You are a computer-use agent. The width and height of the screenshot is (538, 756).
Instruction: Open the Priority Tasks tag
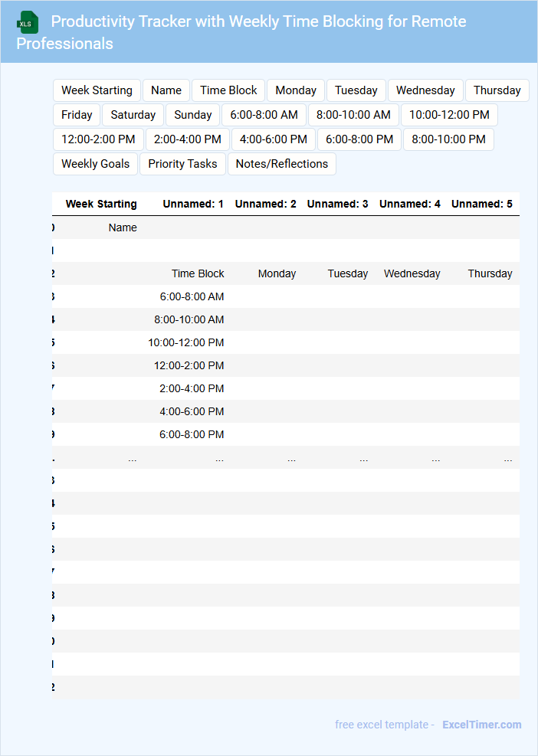click(183, 164)
